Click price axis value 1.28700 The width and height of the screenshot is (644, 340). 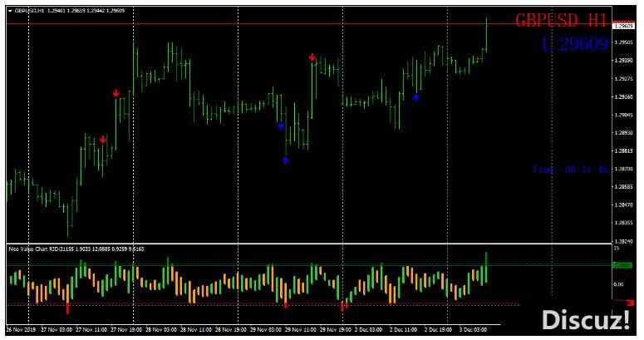[622, 169]
